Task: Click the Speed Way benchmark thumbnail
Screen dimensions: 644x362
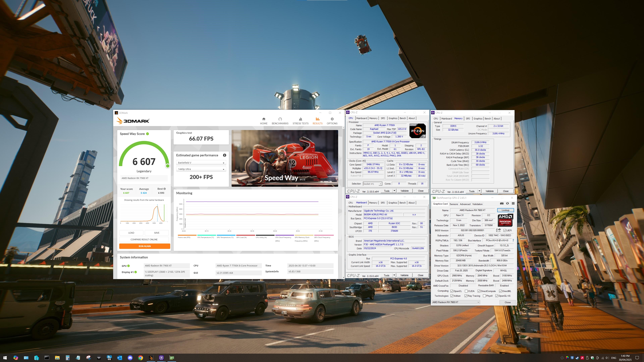Action: point(284,158)
